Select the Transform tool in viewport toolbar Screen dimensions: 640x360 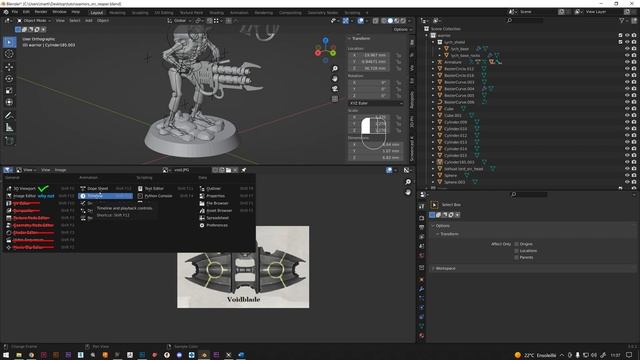[9, 102]
